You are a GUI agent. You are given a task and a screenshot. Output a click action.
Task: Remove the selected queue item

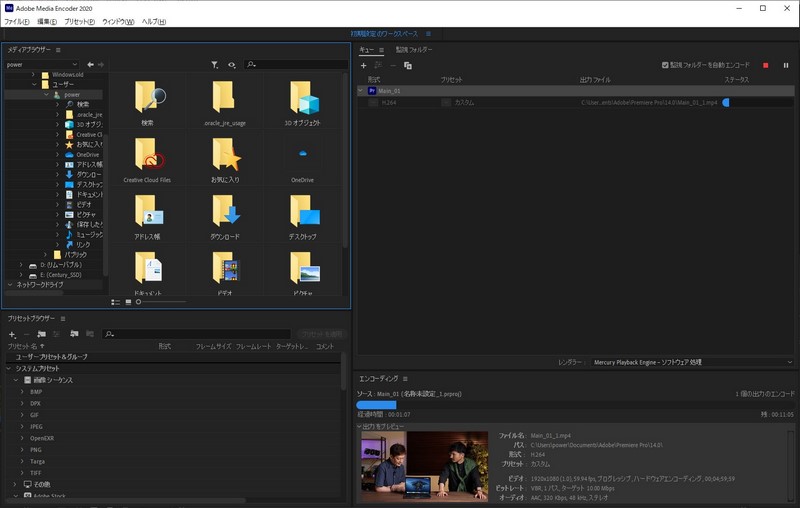[393, 65]
